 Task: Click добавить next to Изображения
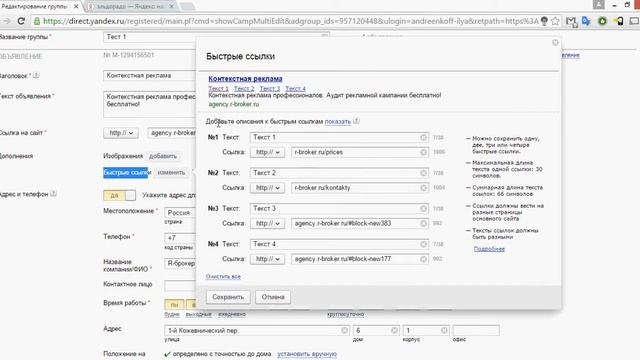(163, 156)
